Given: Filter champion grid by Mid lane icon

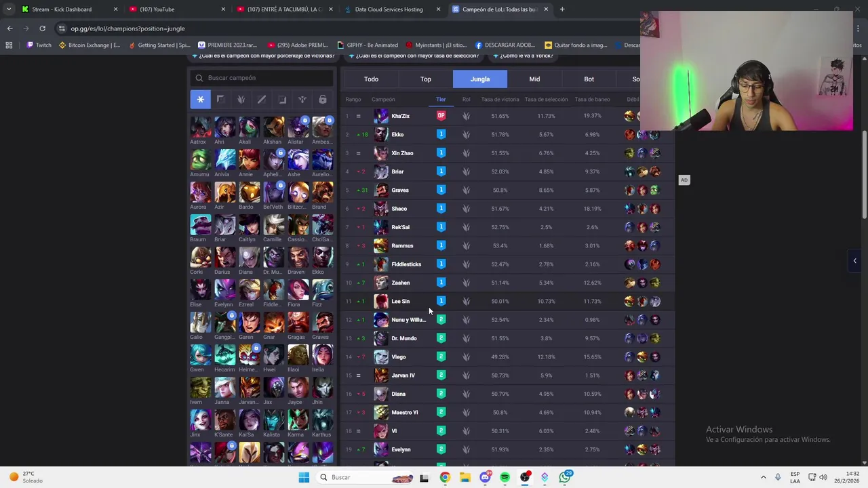Looking at the screenshot, I should pyautogui.click(x=262, y=100).
